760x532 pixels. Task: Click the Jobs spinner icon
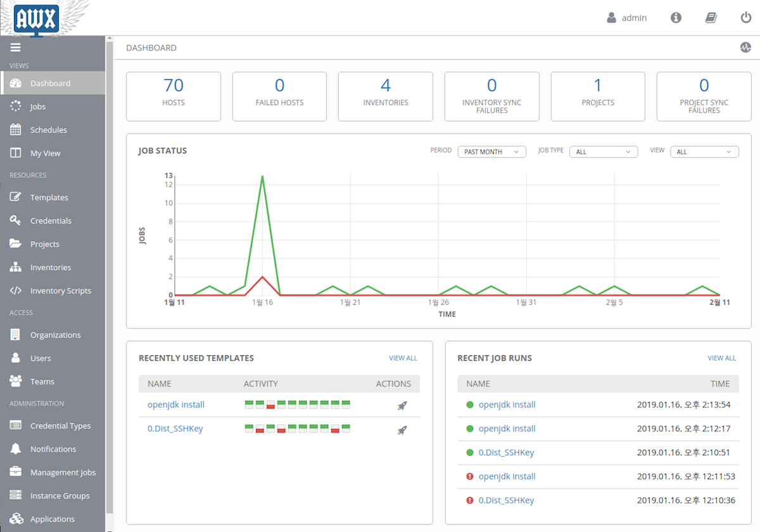16,106
